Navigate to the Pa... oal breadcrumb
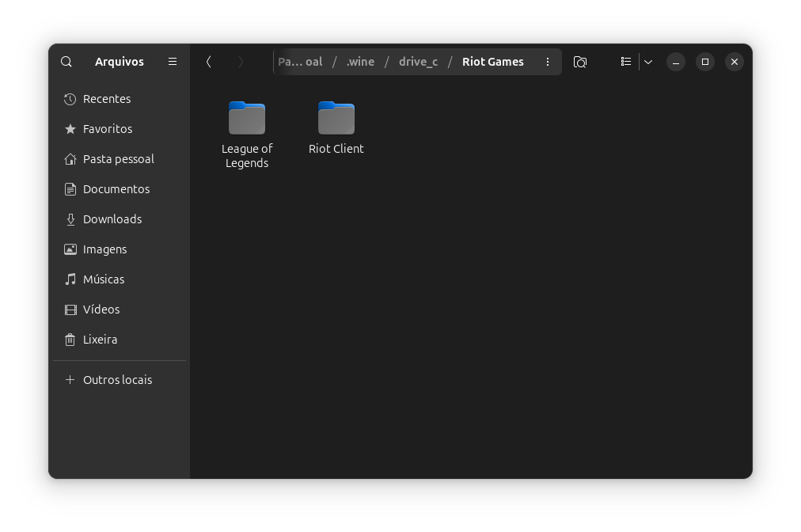 point(300,62)
